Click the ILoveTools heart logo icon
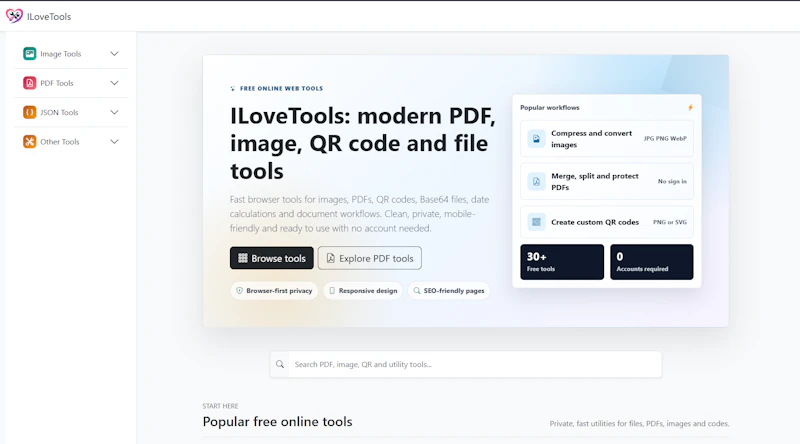Image resolution: width=800 pixels, height=444 pixels. pos(14,16)
